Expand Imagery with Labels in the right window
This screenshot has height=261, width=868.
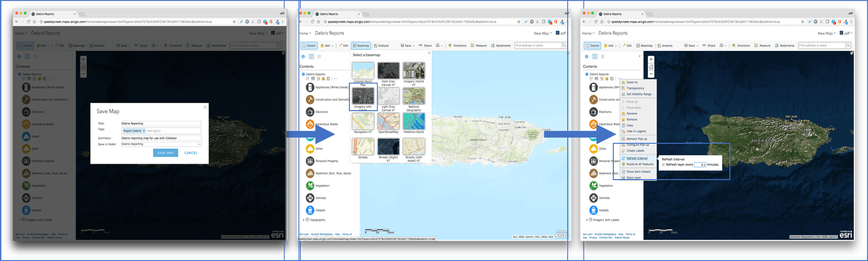pyautogui.click(x=587, y=220)
